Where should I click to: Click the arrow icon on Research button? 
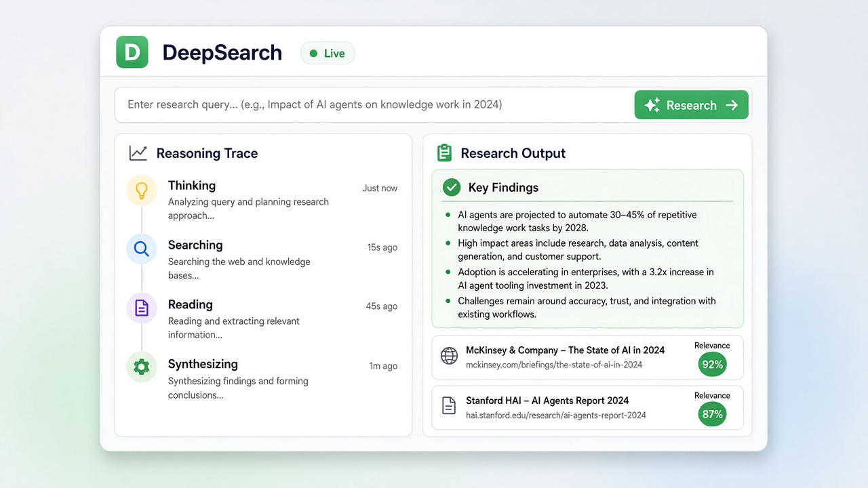tap(732, 105)
